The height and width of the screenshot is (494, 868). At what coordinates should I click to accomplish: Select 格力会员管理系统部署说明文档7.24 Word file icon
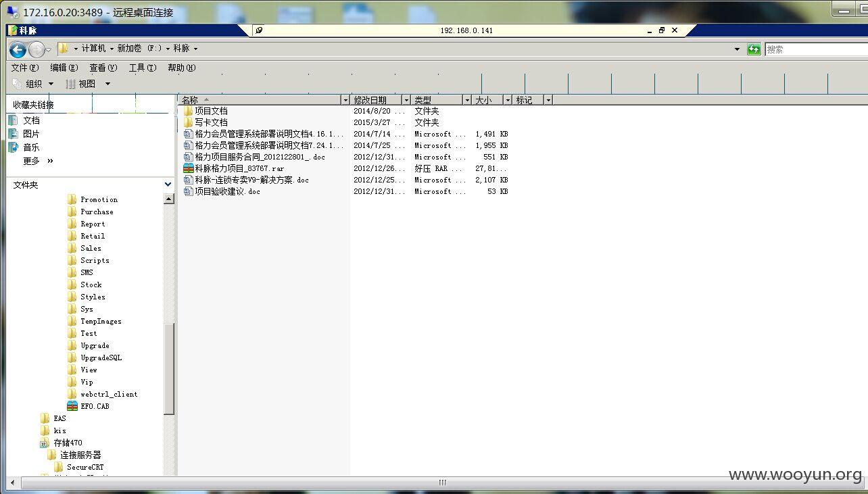tap(189, 145)
